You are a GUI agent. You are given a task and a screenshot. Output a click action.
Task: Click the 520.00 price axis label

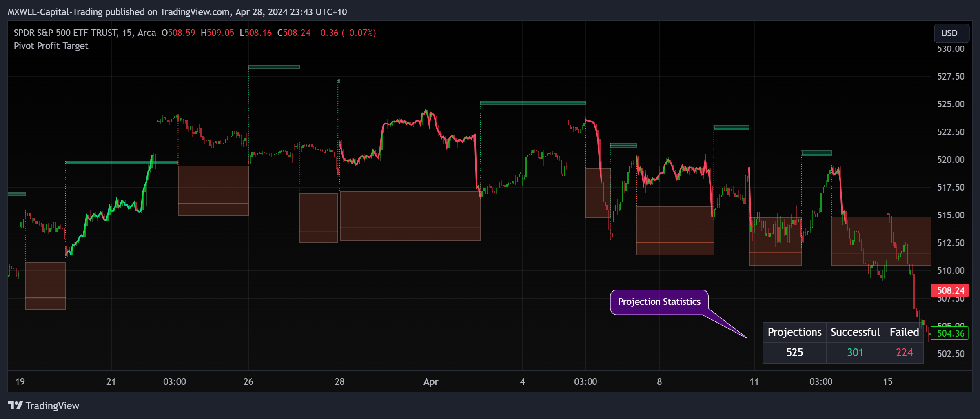pyautogui.click(x=951, y=160)
